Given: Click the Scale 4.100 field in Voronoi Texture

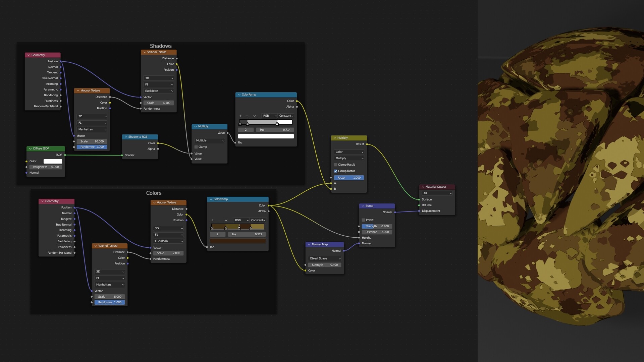Looking at the screenshot, I should click(158, 103).
